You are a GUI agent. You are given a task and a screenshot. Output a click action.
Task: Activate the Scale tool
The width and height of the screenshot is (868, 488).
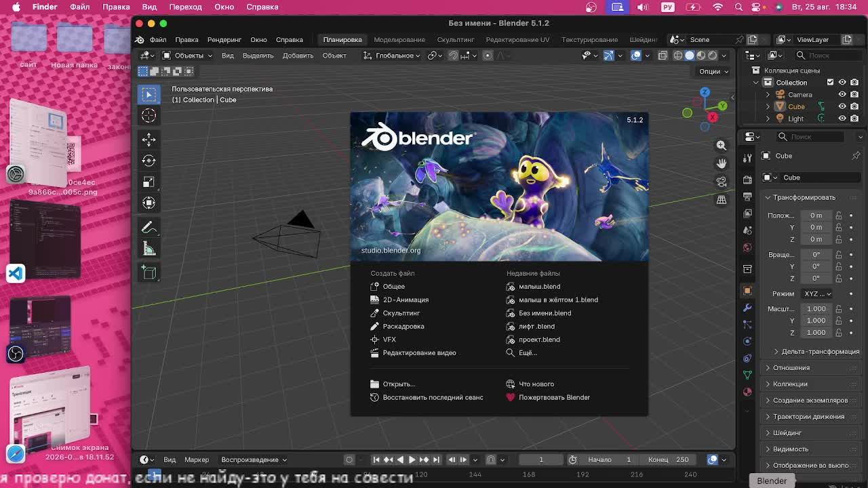[149, 182]
